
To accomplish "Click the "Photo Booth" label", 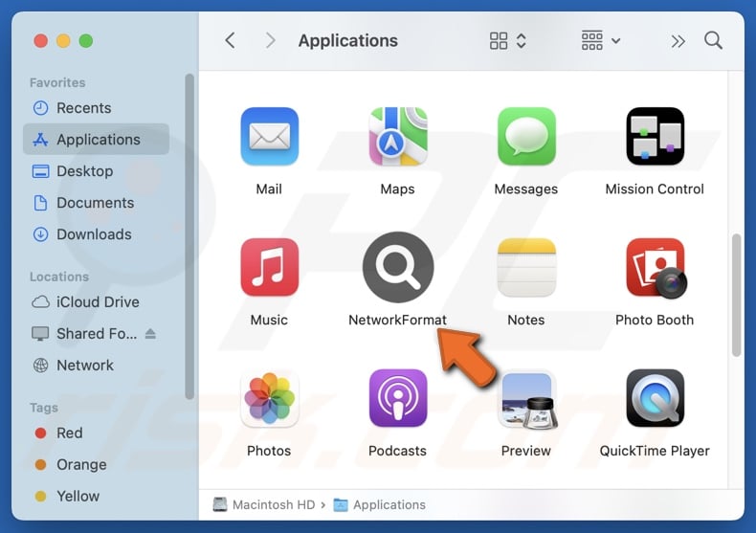I will (x=655, y=320).
